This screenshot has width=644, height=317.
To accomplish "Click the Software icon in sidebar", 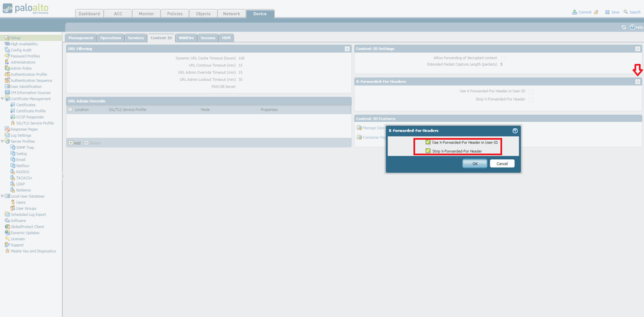I will (x=7, y=220).
